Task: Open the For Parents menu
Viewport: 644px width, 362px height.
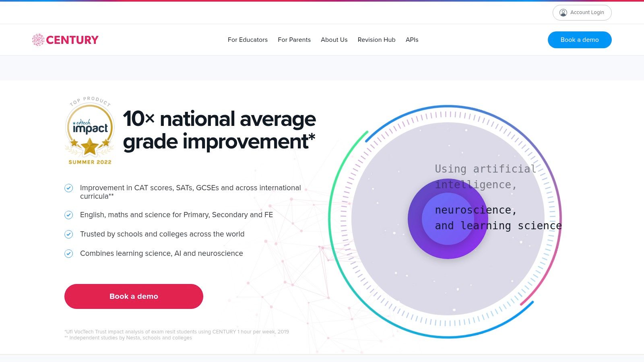Action: click(x=294, y=40)
